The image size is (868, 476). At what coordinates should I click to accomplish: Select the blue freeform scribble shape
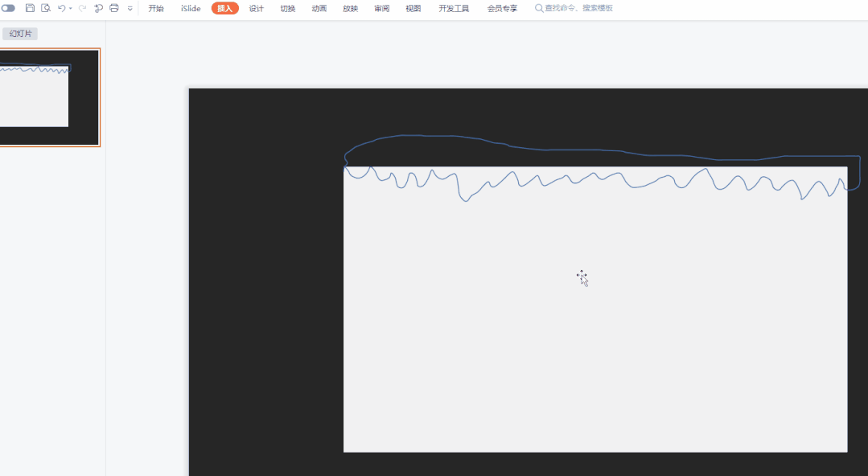tap(603, 168)
